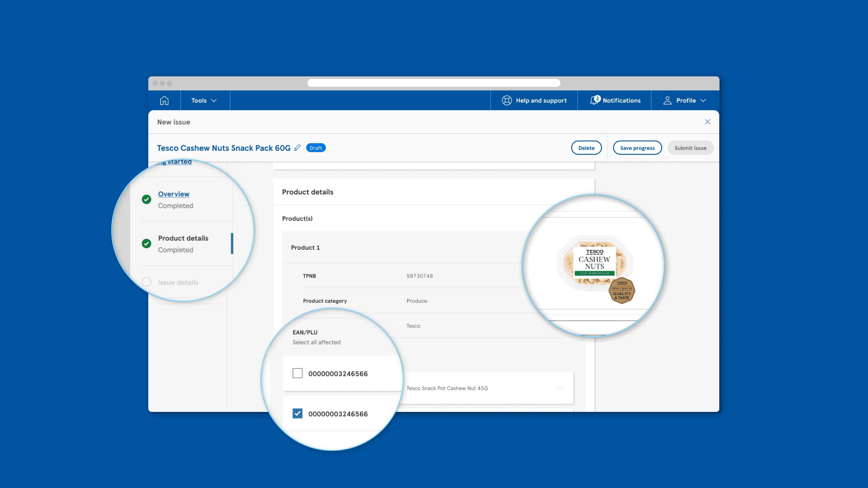Select Product details step in sidebar

[183, 238]
